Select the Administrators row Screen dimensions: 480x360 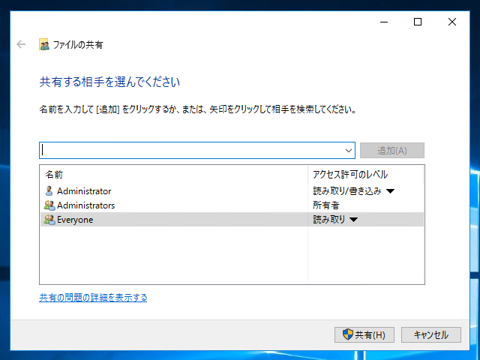232,205
